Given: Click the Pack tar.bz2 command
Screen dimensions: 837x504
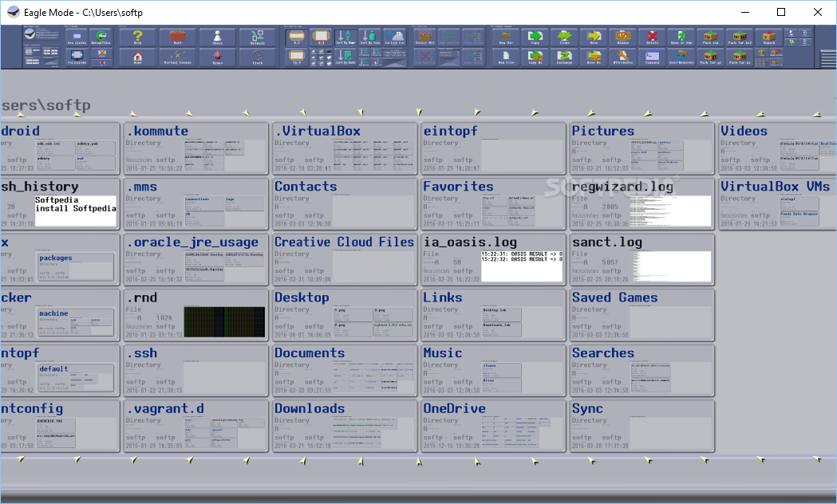Looking at the screenshot, I should [x=740, y=37].
